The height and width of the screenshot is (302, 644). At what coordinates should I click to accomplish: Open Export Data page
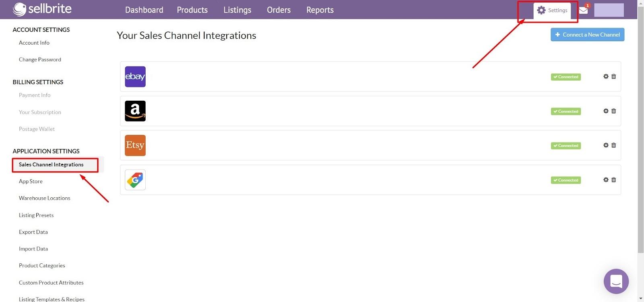point(33,232)
